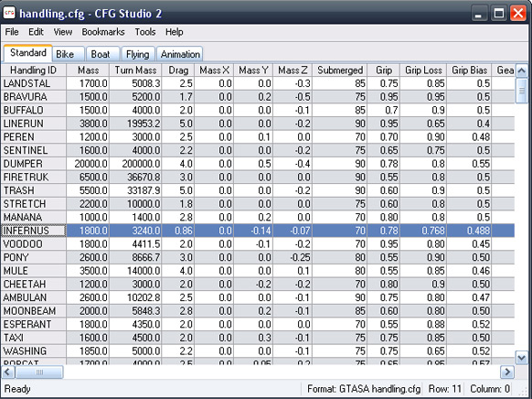Switch to the Animation tab
The height and width of the screenshot is (399, 532).
[180, 54]
